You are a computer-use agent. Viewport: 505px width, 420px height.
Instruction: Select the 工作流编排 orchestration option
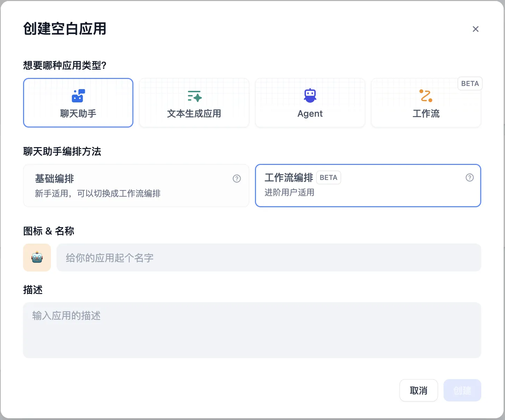pos(368,186)
